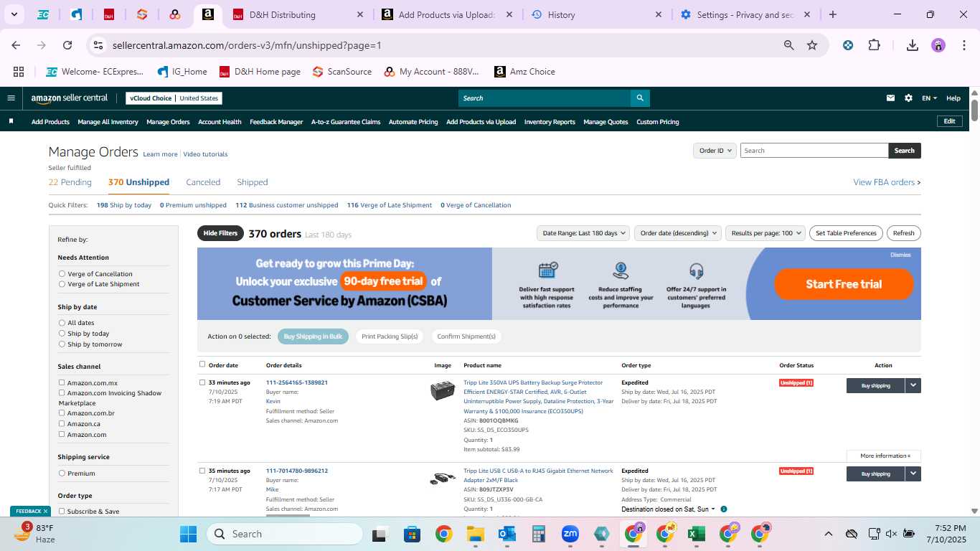
Task: Open Account Health menu item
Action: pos(220,122)
